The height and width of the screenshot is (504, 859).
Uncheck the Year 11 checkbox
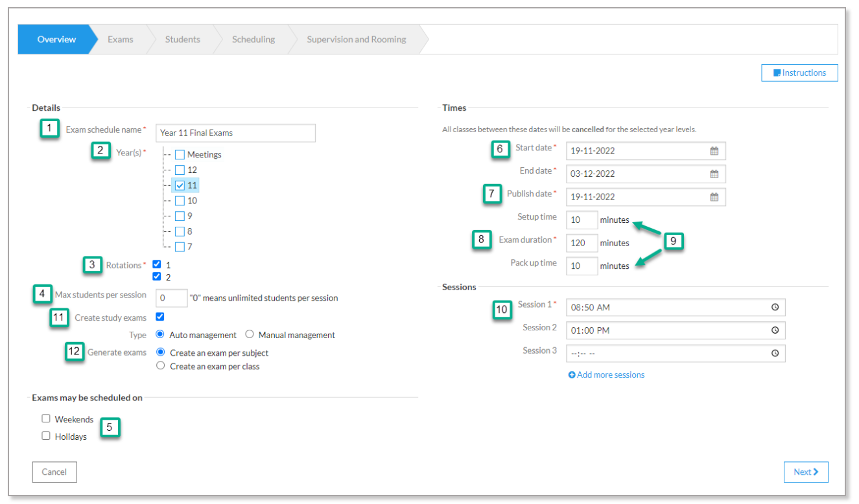click(180, 185)
